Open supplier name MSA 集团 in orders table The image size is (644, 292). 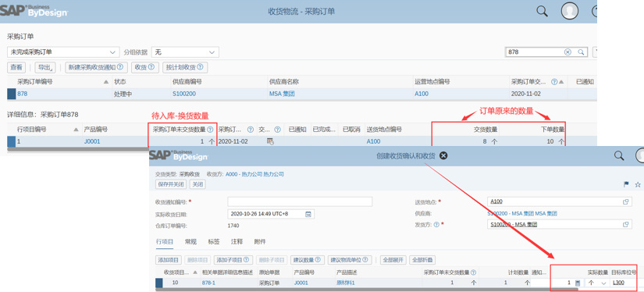point(282,94)
